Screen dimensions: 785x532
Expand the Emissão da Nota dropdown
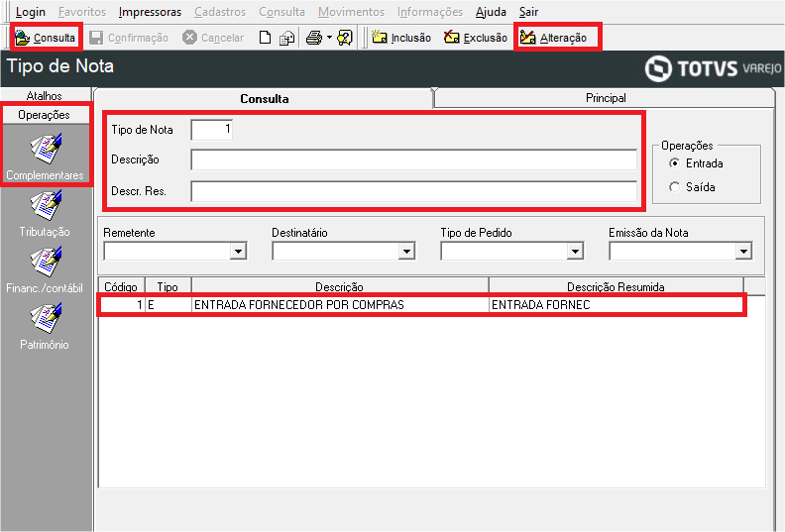coord(744,251)
